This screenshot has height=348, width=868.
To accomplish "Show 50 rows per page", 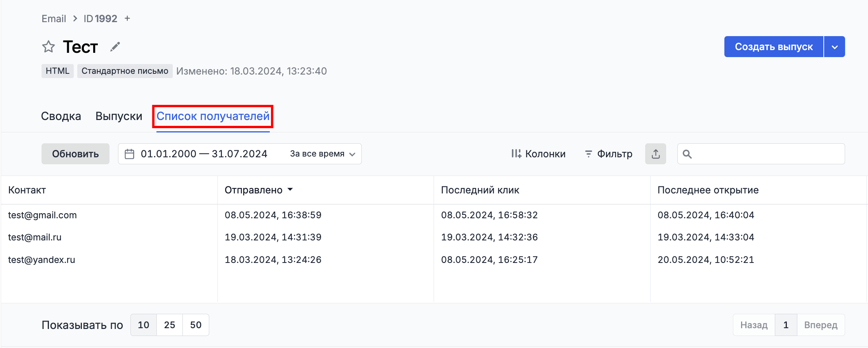I will pyautogui.click(x=196, y=325).
